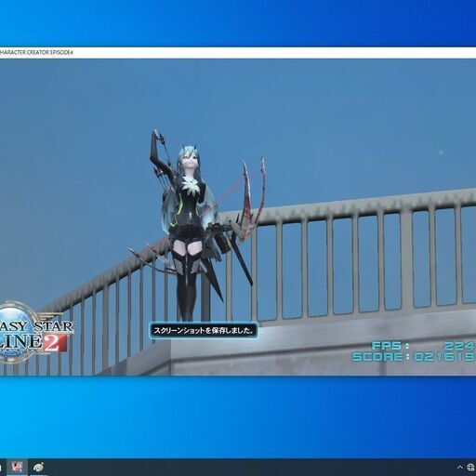Viewport: 476px width, 476px height.
Task: Click the white flower emblem on chest
Action: coord(190,186)
